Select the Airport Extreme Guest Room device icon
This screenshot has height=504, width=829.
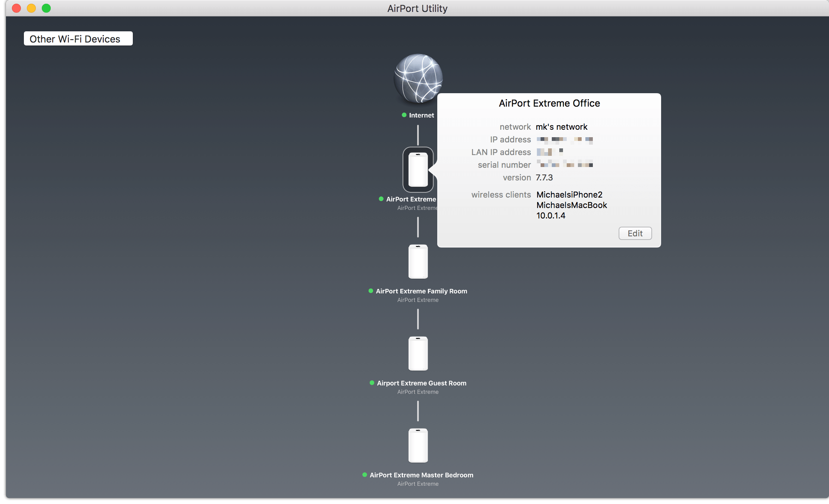pyautogui.click(x=418, y=353)
